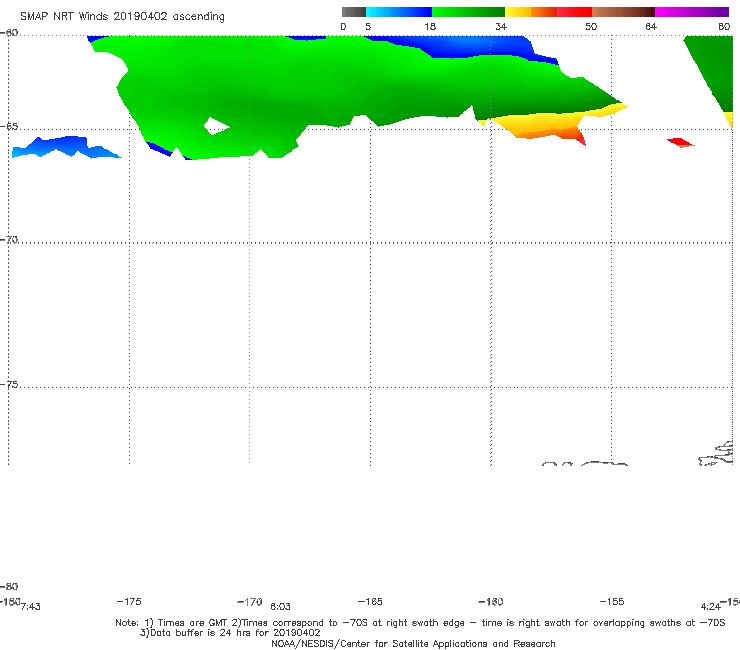Click the light blue wind patch at left edge
Screen dimensions: 740x650
(61, 147)
